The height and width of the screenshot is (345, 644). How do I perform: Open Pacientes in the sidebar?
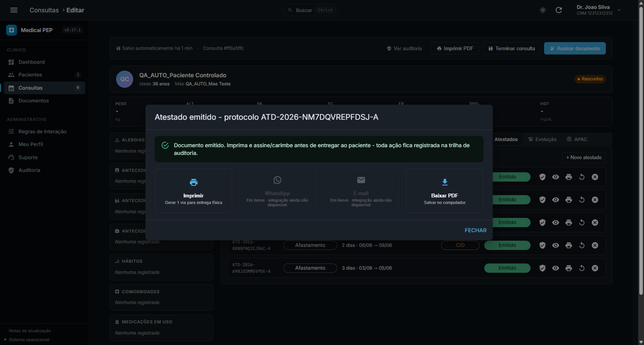tap(44, 75)
